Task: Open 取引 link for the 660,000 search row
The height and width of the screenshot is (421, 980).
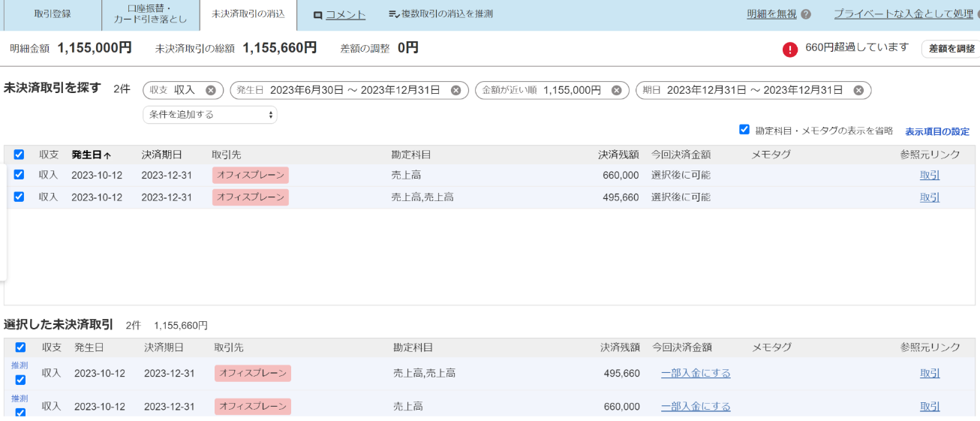Action: tap(930, 175)
